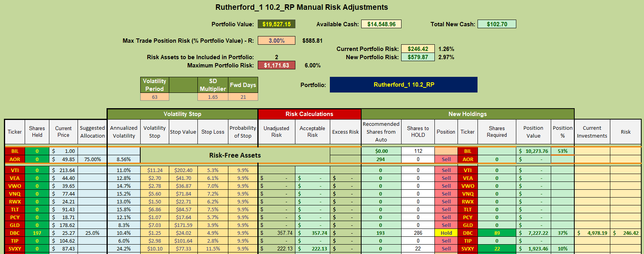
Task: Select the Portfolio Value cell $19,527.15
Action: [276, 24]
